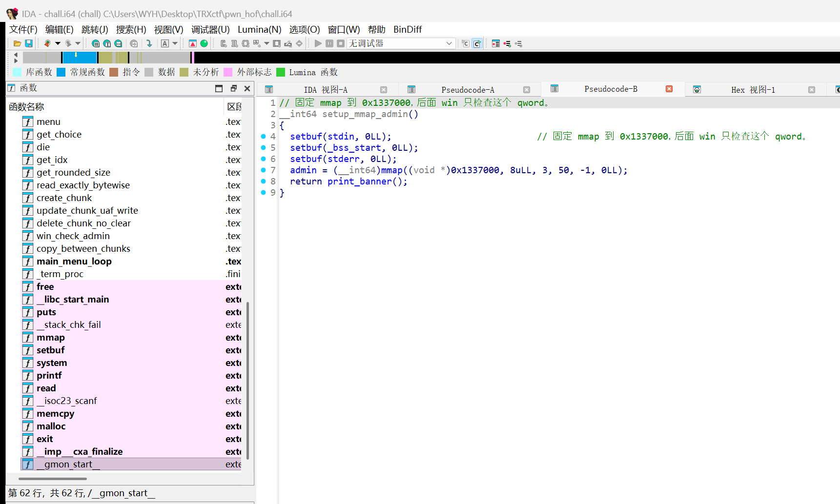Open the 文件(F) menu
Image resolution: width=840 pixels, height=504 pixels.
click(23, 29)
